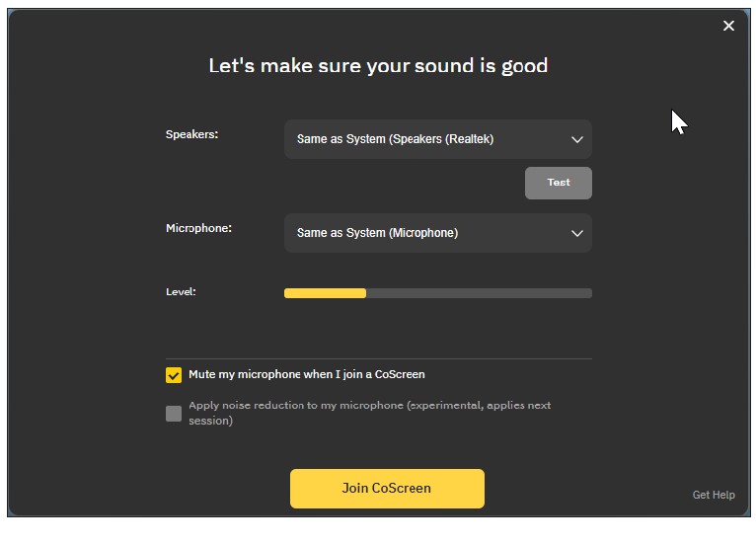756x544 pixels.
Task: Close the sound setup dialog
Action: pos(728,26)
